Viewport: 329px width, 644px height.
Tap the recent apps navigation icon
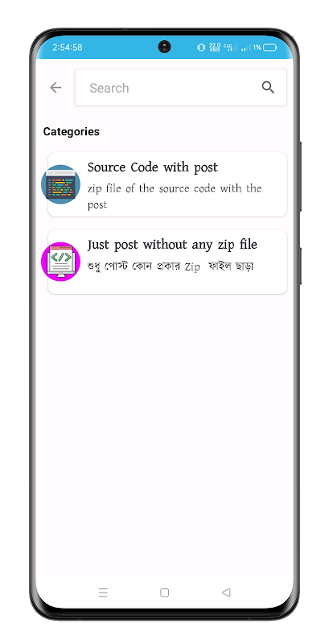(x=103, y=592)
